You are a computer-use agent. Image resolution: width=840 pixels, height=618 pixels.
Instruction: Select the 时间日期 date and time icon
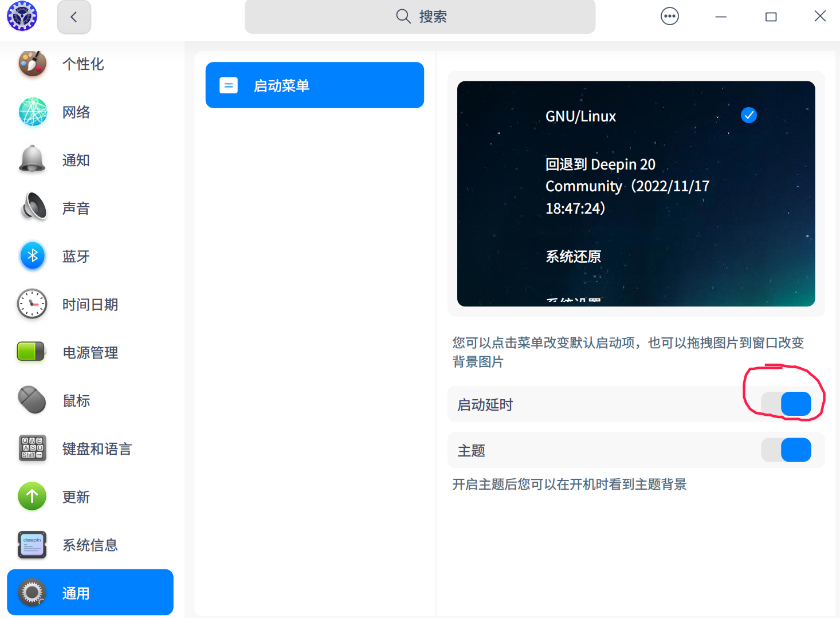32,304
